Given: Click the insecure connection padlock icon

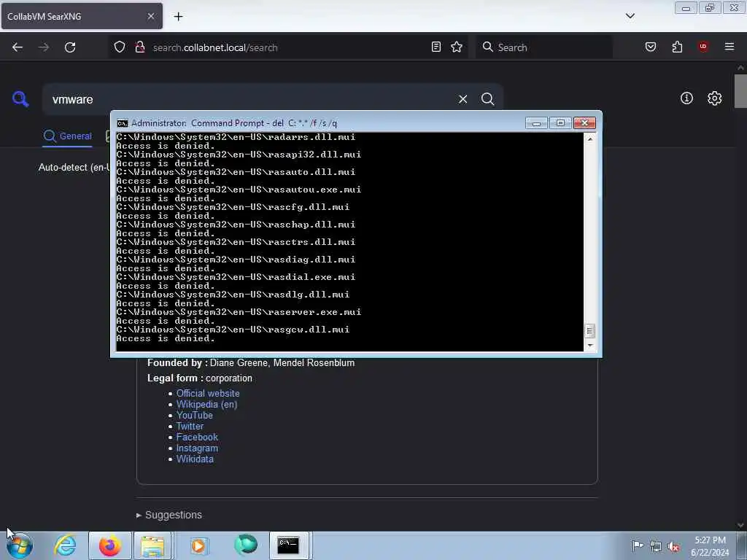Looking at the screenshot, I should (139, 47).
